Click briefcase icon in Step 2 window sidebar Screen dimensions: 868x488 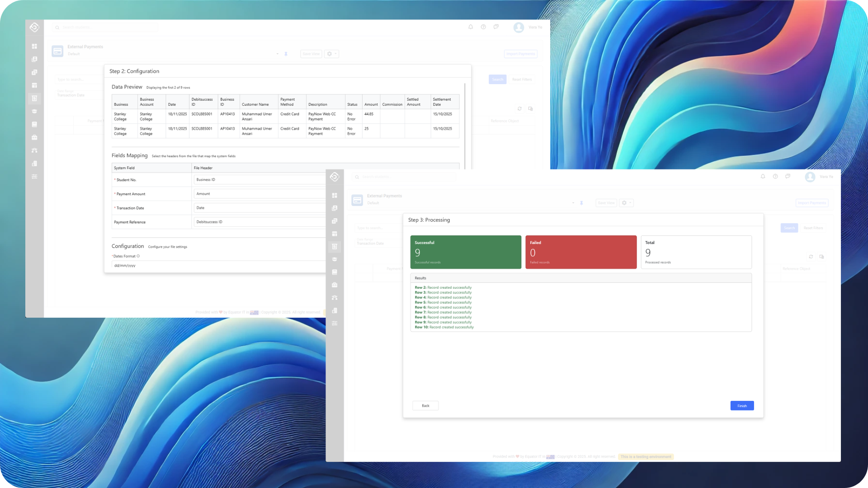(34, 137)
